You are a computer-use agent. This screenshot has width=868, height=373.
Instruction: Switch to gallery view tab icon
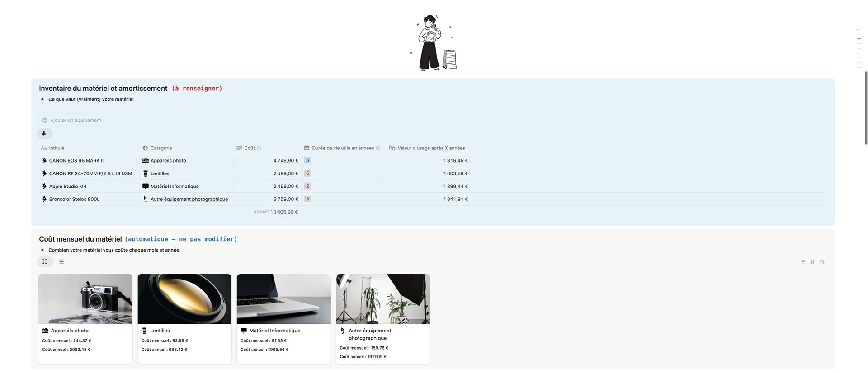pyautogui.click(x=45, y=261)
